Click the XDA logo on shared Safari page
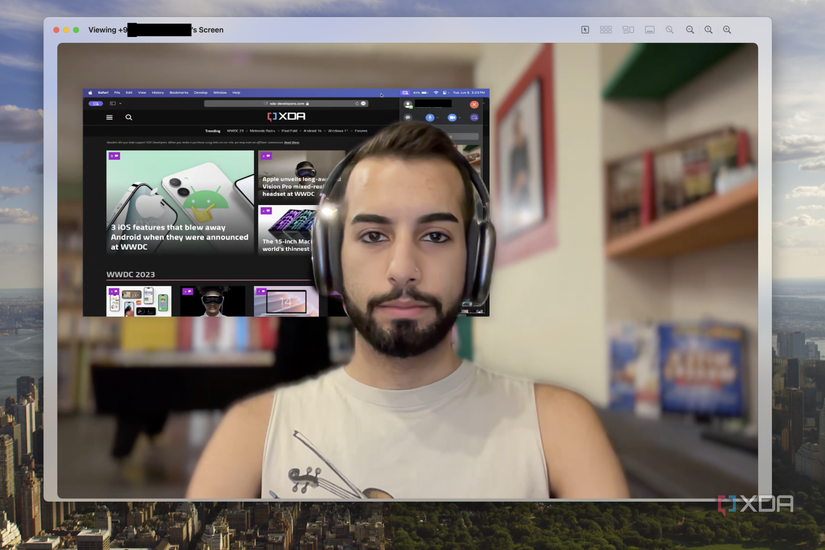This screenshot has height=550, width=825. [286, 116]
